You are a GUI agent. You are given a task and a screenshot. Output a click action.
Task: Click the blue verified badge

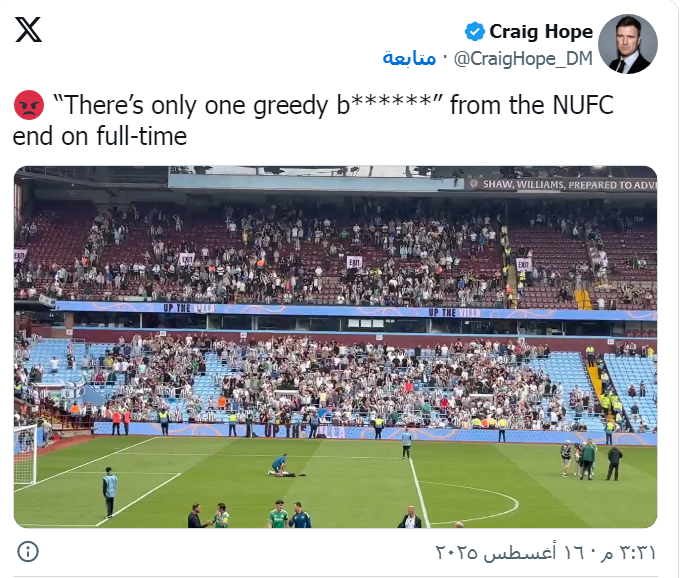[474, 31]
